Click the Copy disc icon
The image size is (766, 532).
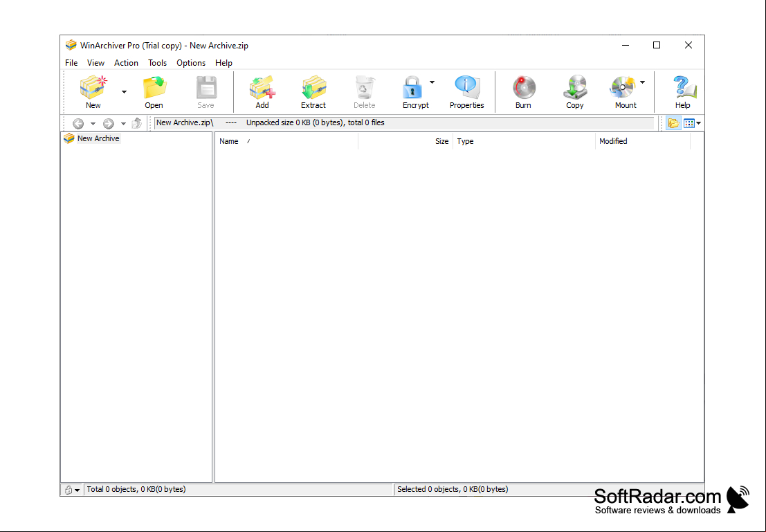[x=575, y=88]
